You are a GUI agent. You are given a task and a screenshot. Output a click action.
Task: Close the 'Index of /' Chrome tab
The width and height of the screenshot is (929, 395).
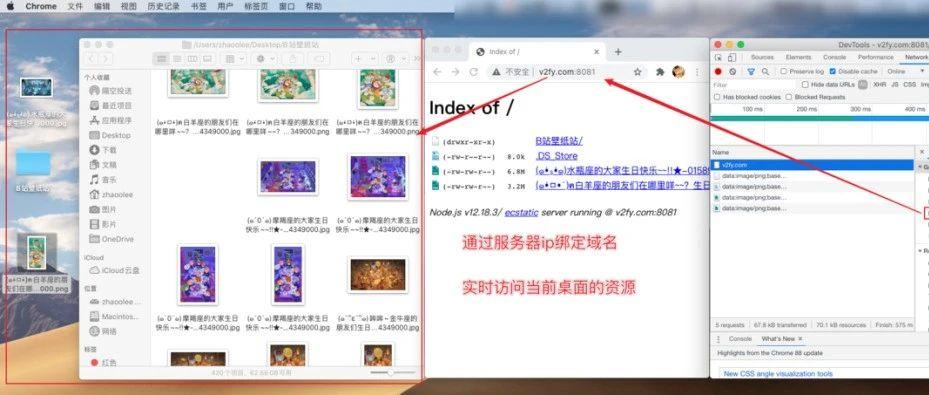[597, 52]
